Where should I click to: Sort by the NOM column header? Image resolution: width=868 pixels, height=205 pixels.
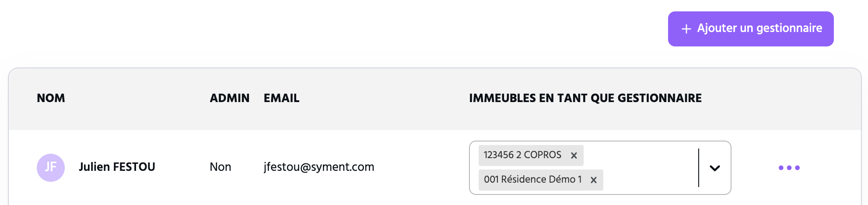click(x=51, y=98)
